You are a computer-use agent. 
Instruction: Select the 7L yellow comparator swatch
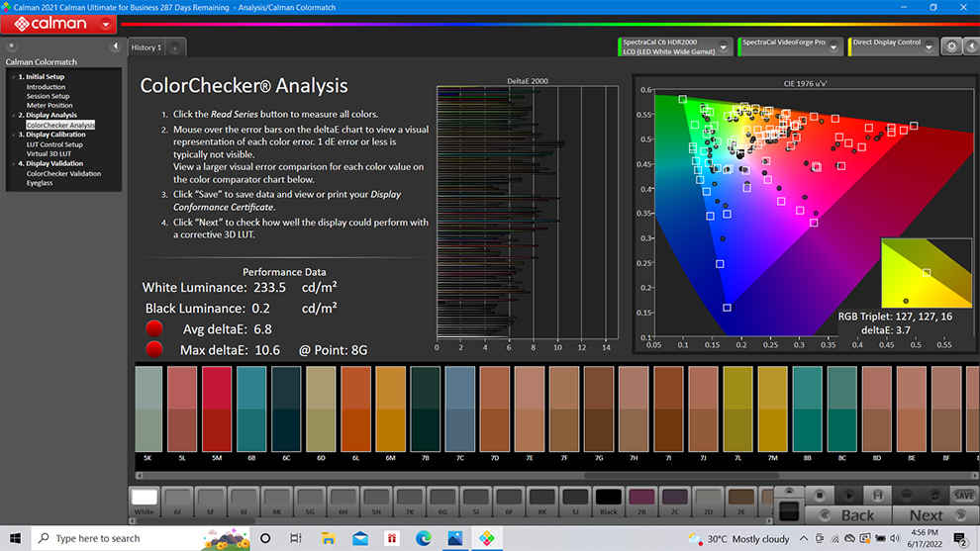[x=738, y=409]
